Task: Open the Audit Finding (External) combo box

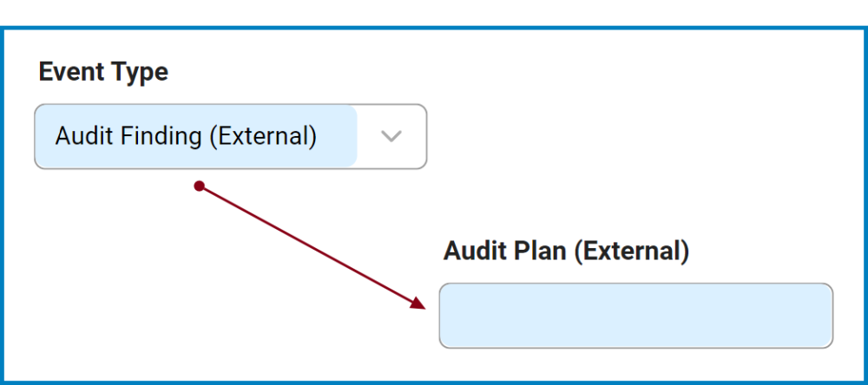Action: coord(230,136)
